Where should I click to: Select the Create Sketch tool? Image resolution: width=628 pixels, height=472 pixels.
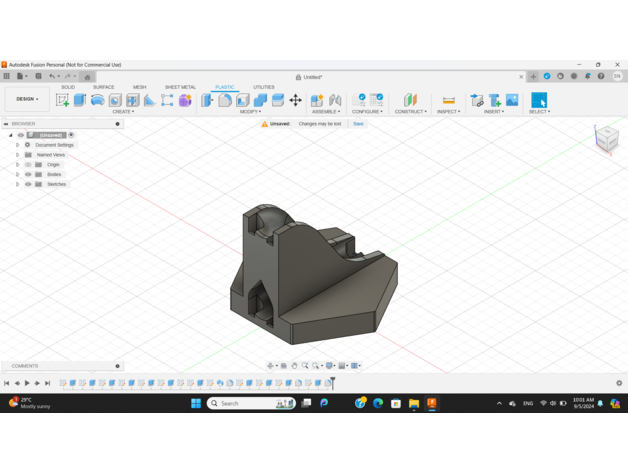click(62, 100)
